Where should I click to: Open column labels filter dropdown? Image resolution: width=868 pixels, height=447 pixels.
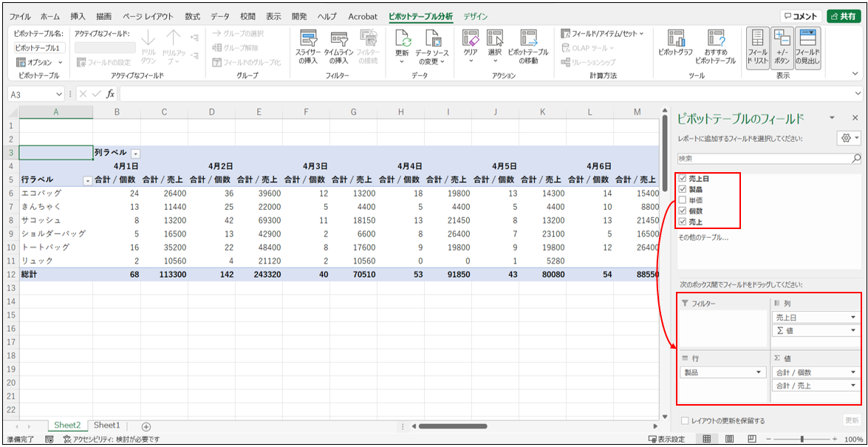(136, 153)
